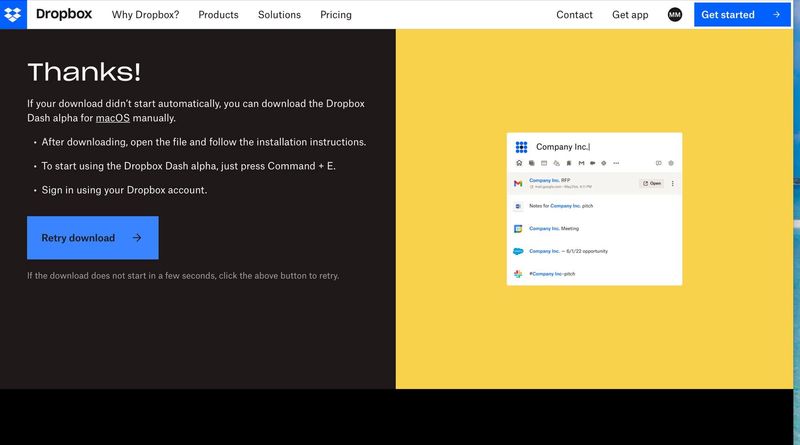
Task: Open the Contact page
Action: [574, 15]
